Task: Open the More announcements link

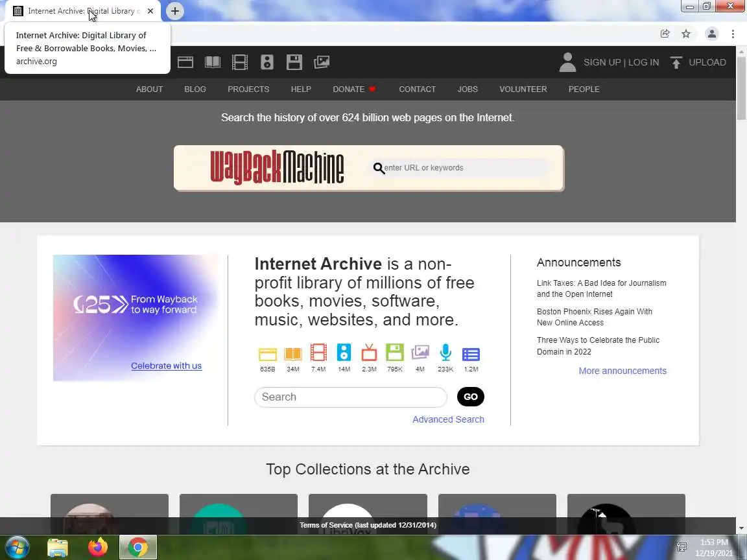Action: click(622, 371)
